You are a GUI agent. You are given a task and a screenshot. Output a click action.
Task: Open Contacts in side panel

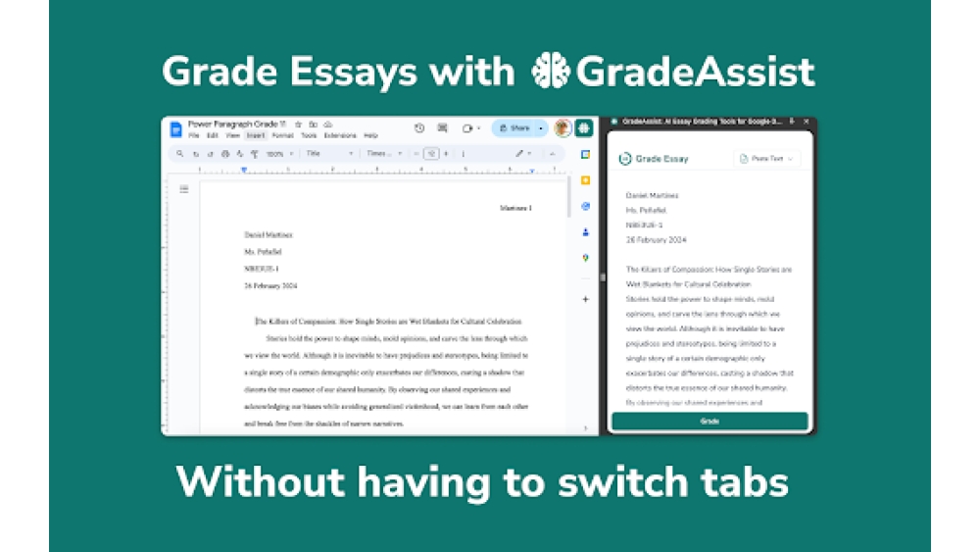pos(585,232)
